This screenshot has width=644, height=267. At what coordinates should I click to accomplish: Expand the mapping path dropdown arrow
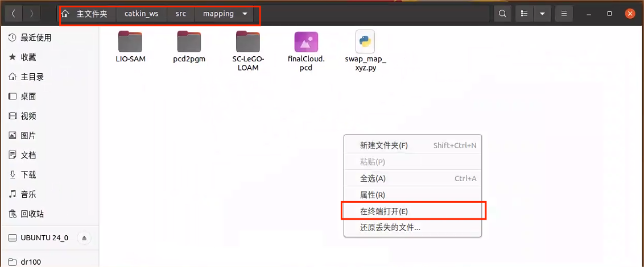[x=245, y=14]
